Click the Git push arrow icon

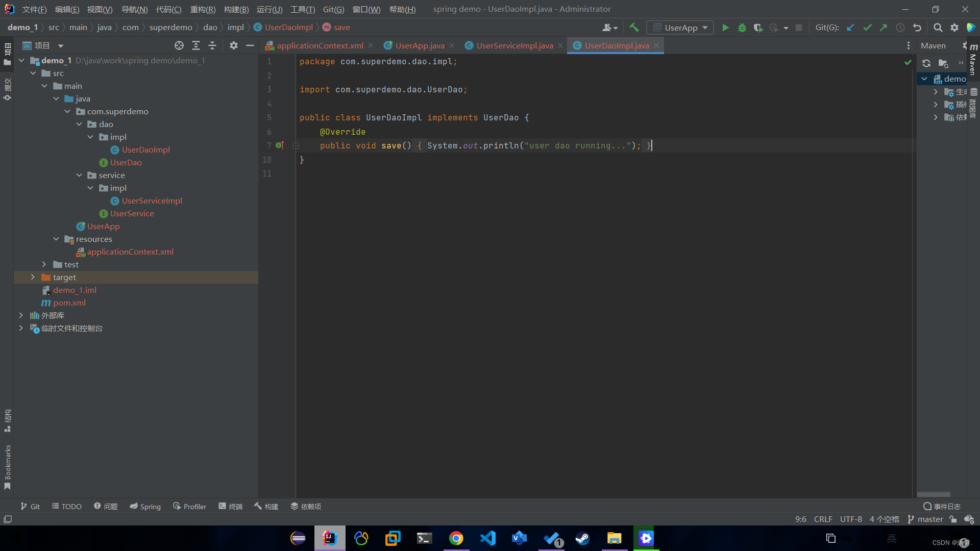(x=884, y=28)
